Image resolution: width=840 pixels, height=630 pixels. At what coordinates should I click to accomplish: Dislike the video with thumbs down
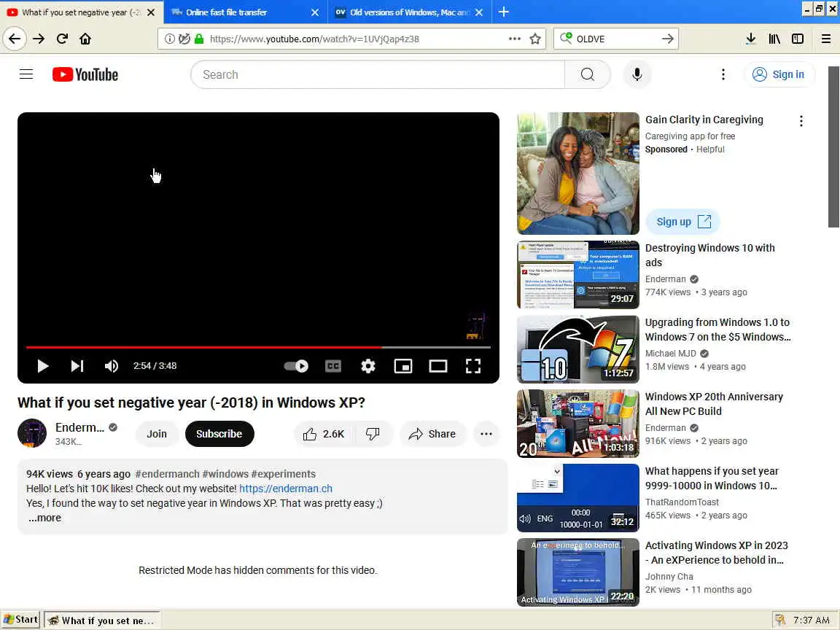[x=373, y=434]
